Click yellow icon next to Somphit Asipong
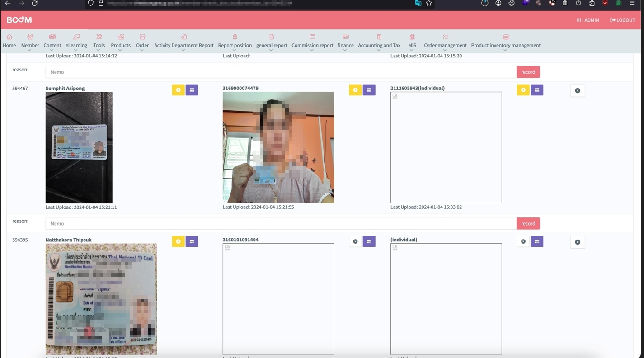The width and height of the screenshot is (644, 358). click(x=178, y=90)
